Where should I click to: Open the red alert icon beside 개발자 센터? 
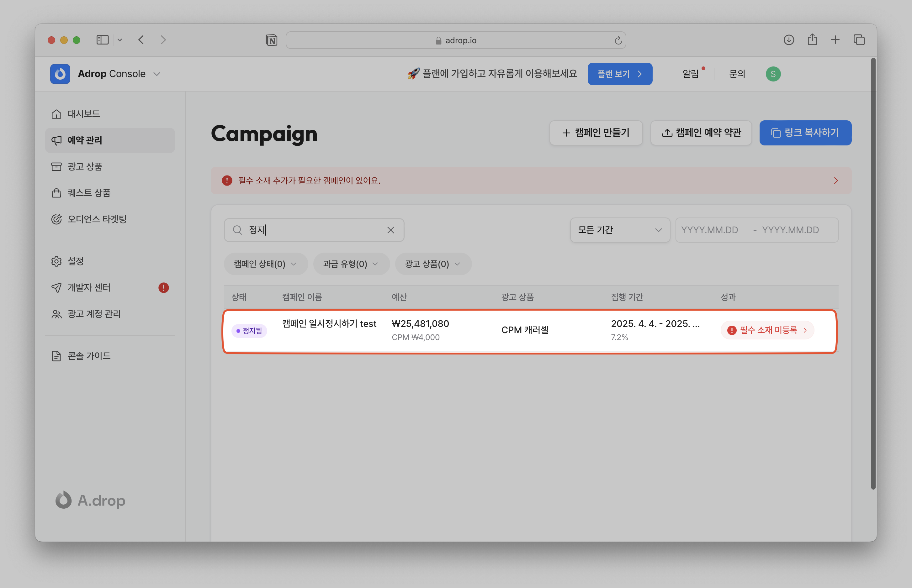point(163,287)
